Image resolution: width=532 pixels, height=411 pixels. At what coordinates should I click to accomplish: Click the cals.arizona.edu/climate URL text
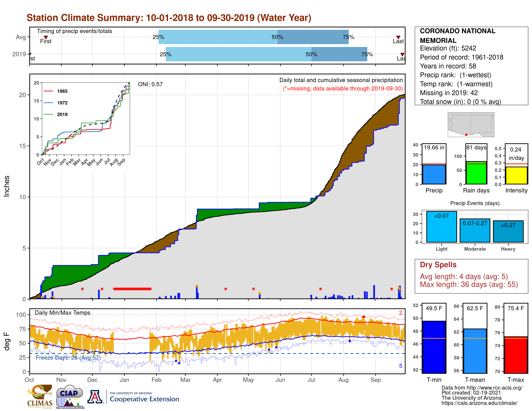point(479,403)
